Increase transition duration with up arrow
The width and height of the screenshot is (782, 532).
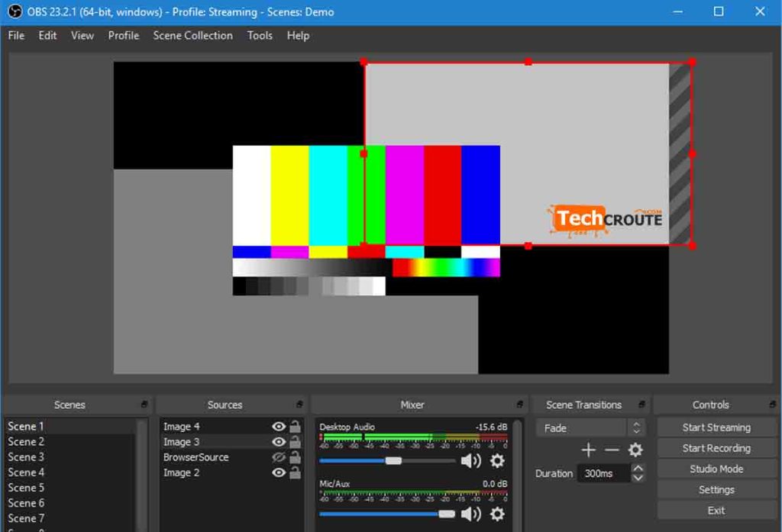(638, 468)
